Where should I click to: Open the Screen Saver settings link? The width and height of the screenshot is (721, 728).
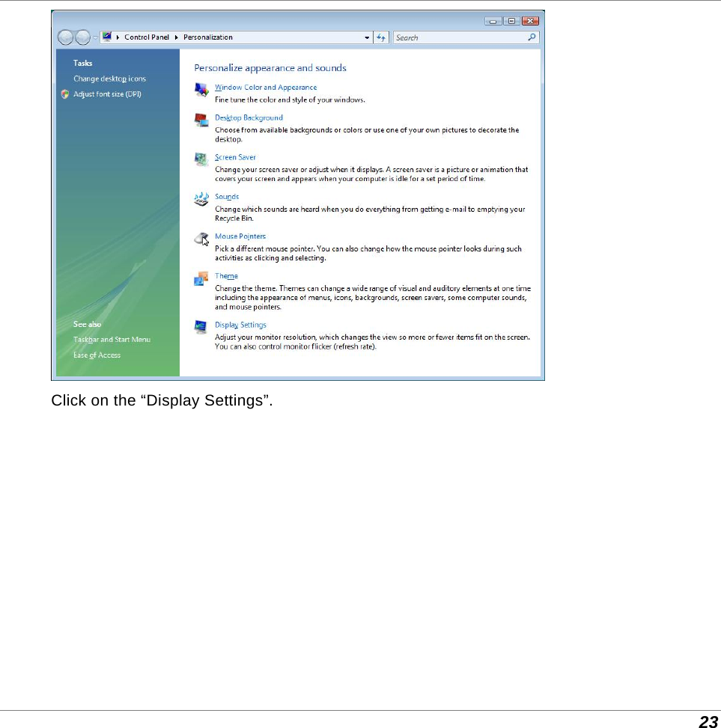235,157
